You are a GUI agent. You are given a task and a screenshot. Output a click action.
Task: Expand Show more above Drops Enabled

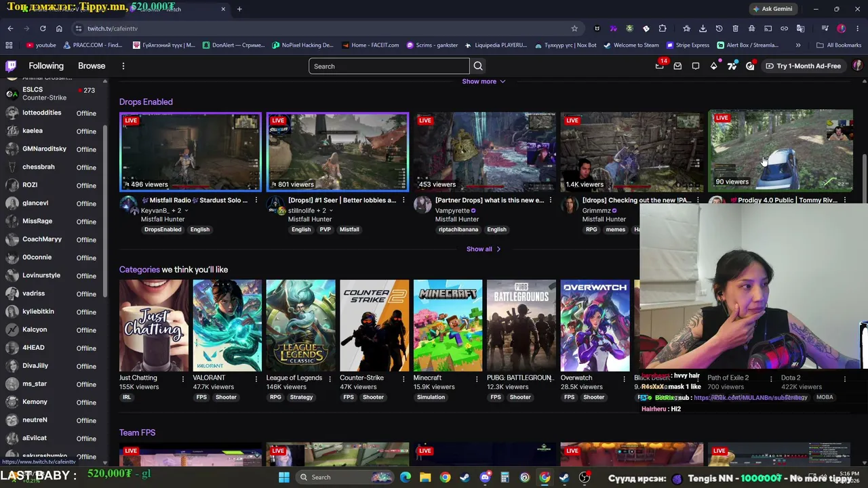click(484, 81)
